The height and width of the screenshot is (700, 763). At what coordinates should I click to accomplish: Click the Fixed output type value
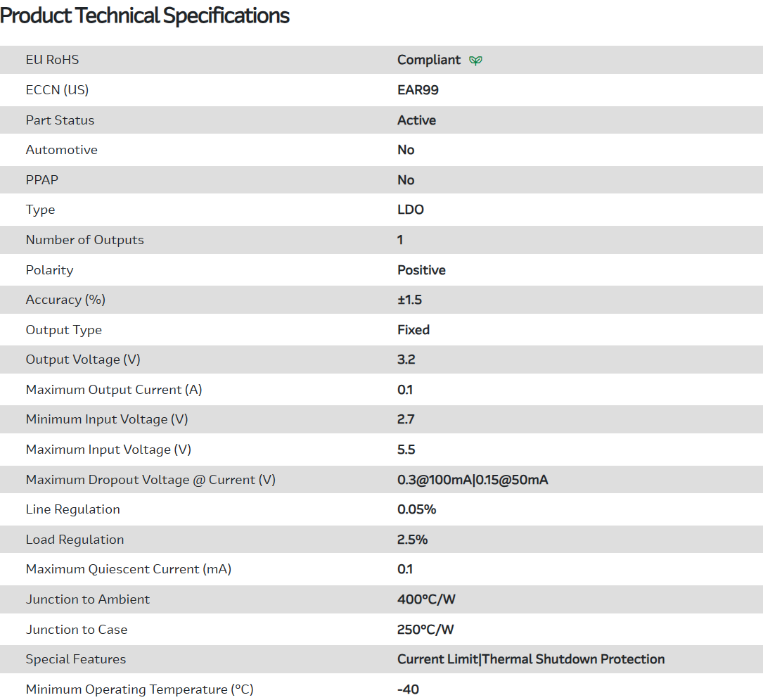[413, 330]
